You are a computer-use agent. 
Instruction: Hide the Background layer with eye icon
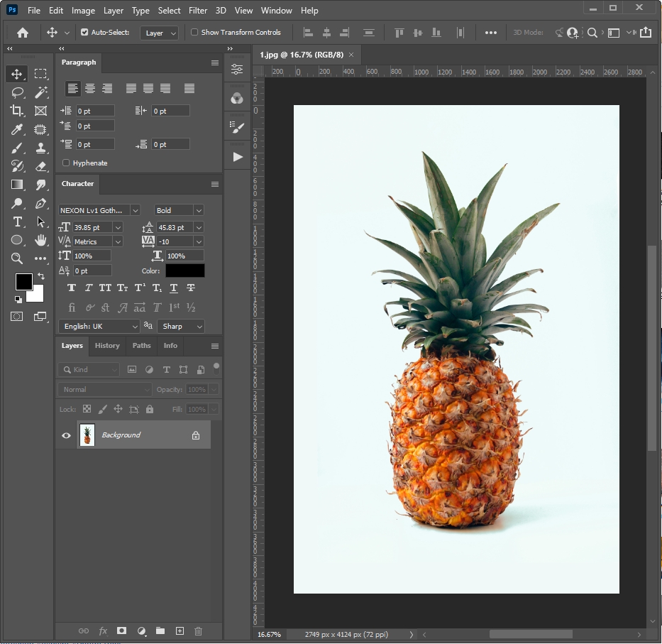coord(66,435)
